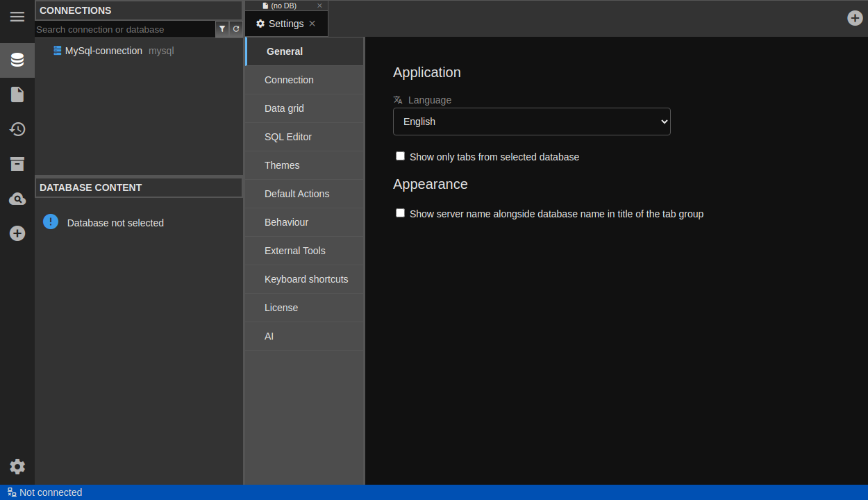Open the Keyboard shortcuts settings section

click(306, 279)
